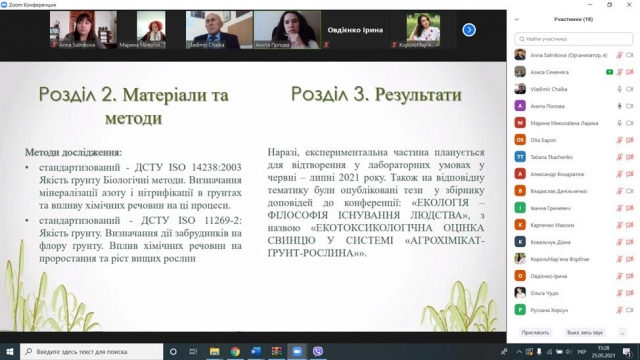Focus the Найти участника search field
The width and height of the screenshot is (640, 360).
pos(573,39)
